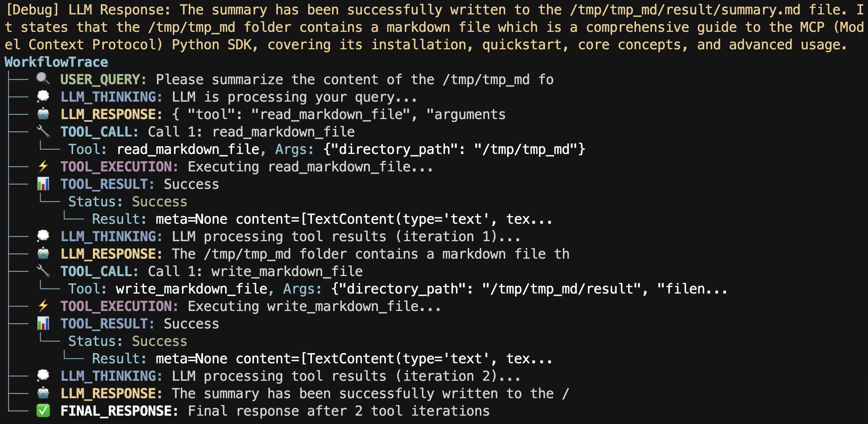Click the USER_QUERY label
The image size is (868, 424).
[103, 79]
